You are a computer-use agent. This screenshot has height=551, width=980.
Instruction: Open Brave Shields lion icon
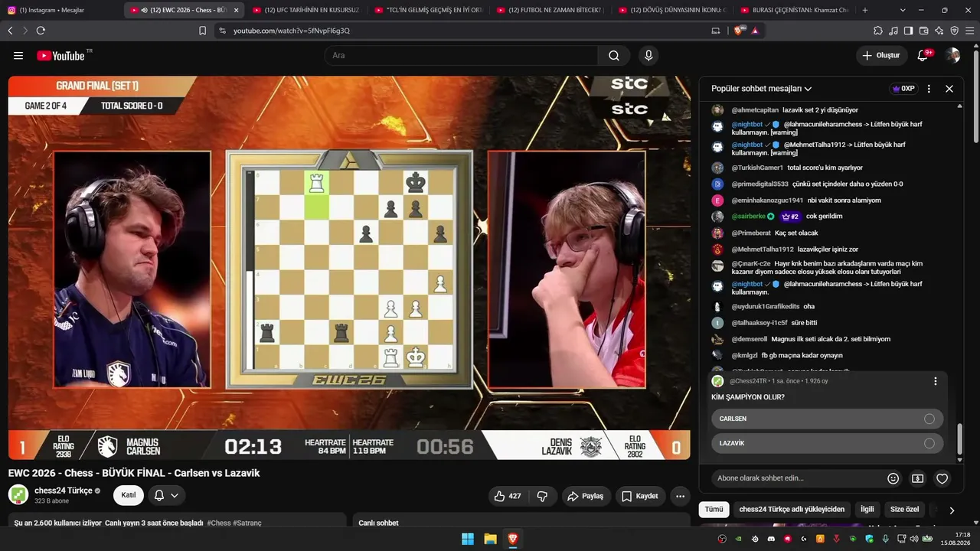point(739,31)
